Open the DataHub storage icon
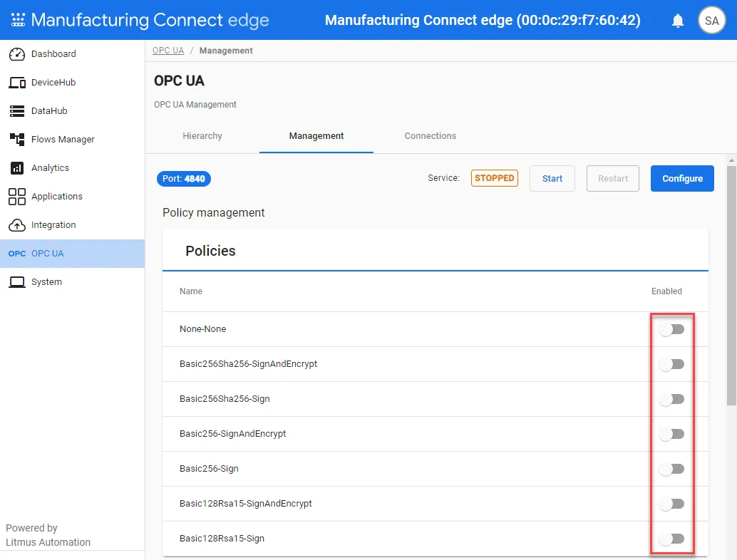The image size is (737, 560). [x=17, y=111]
